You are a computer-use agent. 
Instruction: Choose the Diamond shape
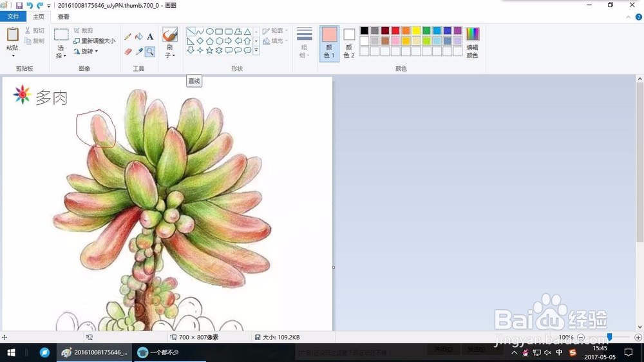[200, 41]
